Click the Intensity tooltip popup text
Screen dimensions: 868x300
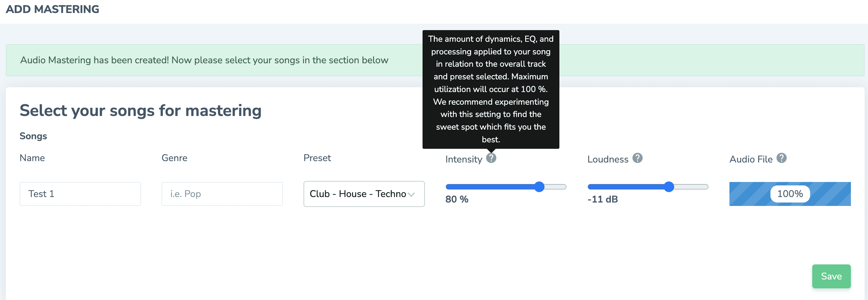click(491, 89)
